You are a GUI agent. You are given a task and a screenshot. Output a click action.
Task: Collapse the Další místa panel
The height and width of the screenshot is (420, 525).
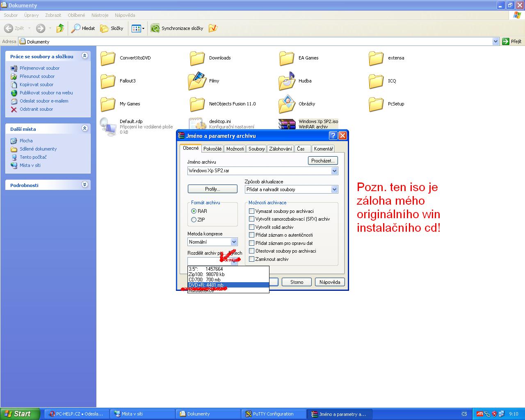(85, 129)
